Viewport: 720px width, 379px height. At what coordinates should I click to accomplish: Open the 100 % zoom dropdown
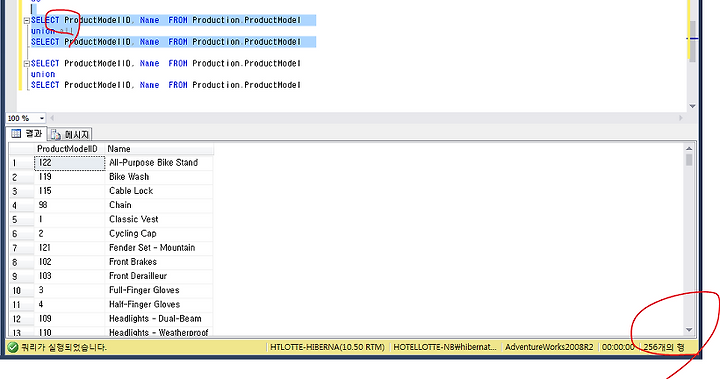[x=41, y=118]
